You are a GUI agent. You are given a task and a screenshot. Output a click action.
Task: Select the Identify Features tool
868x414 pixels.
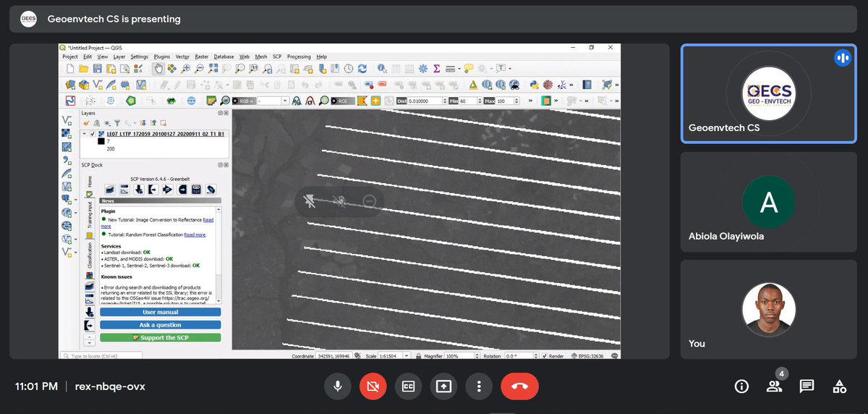[382, 69]
